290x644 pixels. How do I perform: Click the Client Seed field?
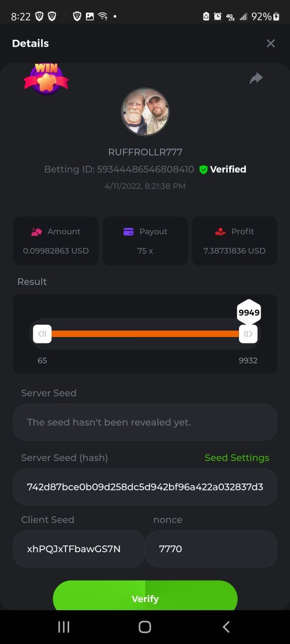pos(79,549)
